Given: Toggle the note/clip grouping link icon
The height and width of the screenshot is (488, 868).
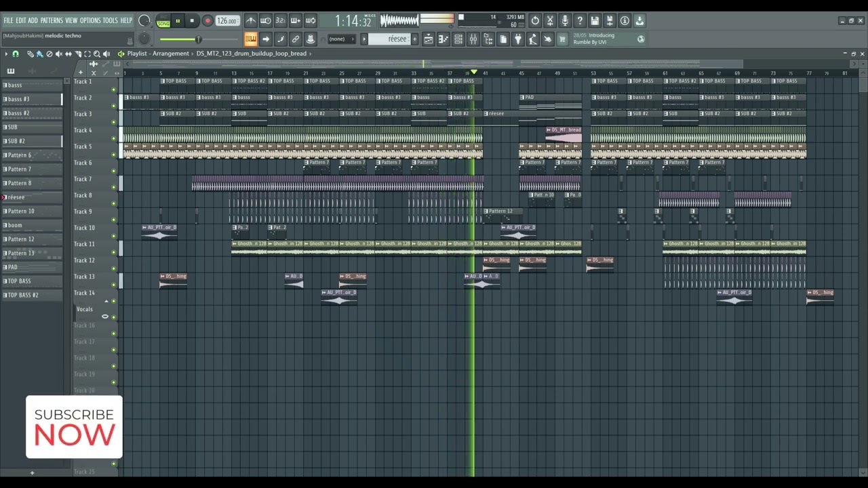Looking at the screenshot, I should tap(296, 39).
